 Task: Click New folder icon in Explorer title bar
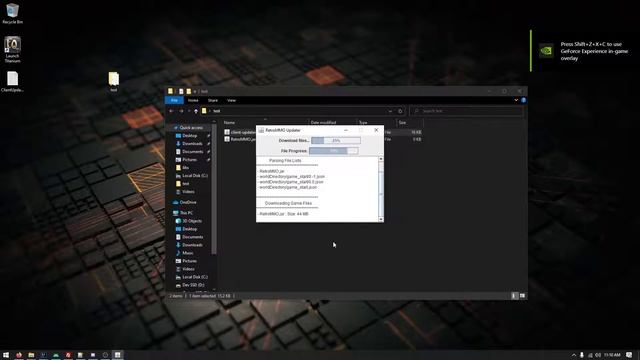coord(189,91)
